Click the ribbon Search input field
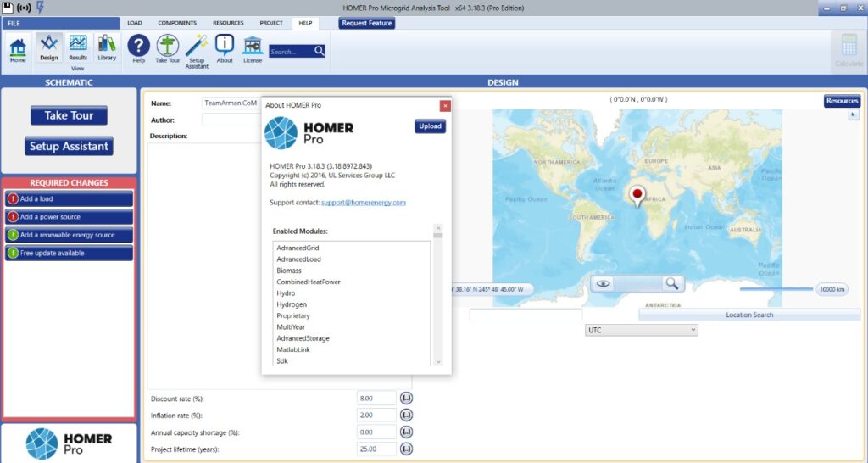Image resolution: width=868 pixels, height=463 pixels. [x=292, y=52]
